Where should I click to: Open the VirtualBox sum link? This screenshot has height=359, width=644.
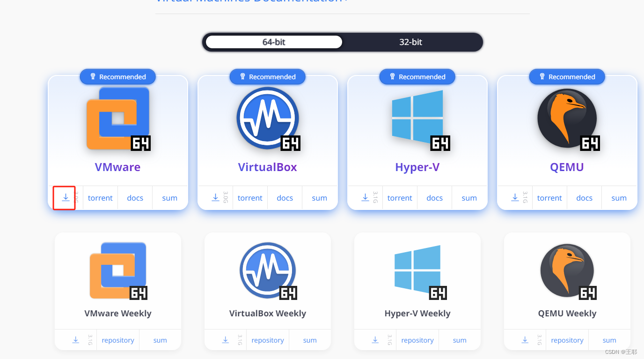319,198
